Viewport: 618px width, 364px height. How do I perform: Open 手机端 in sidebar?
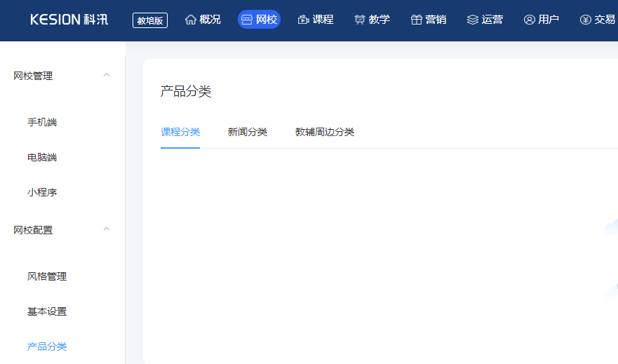click(x=42, y=122)
